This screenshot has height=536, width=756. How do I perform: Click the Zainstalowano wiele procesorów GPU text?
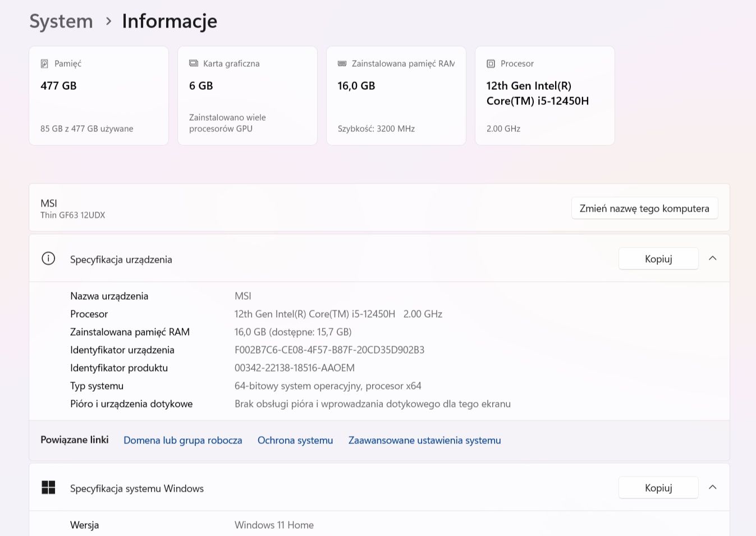click(x=227, y=123)
